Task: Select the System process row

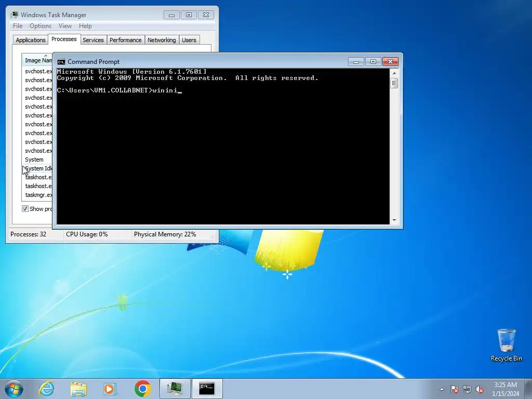Action: 37,159
